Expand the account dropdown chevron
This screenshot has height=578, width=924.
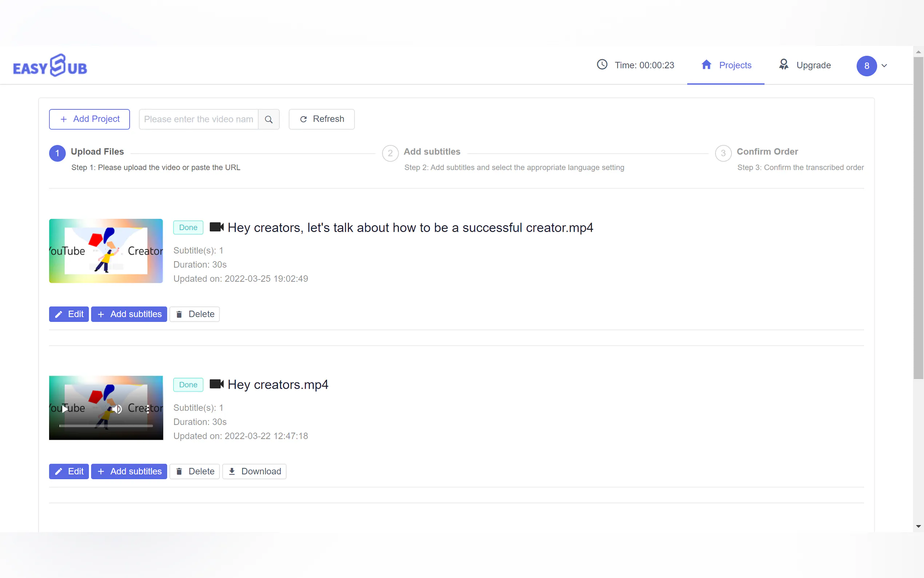[x=884, y=66]
